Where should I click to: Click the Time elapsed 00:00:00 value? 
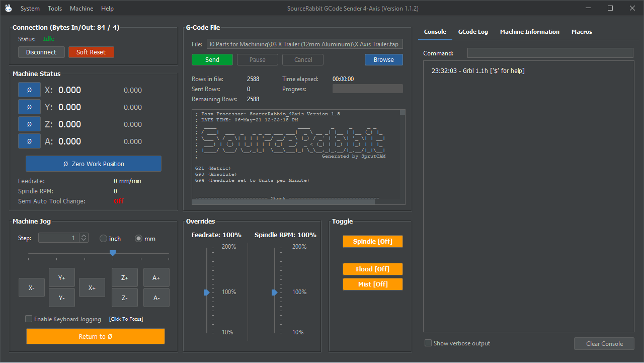pos(343,79)
